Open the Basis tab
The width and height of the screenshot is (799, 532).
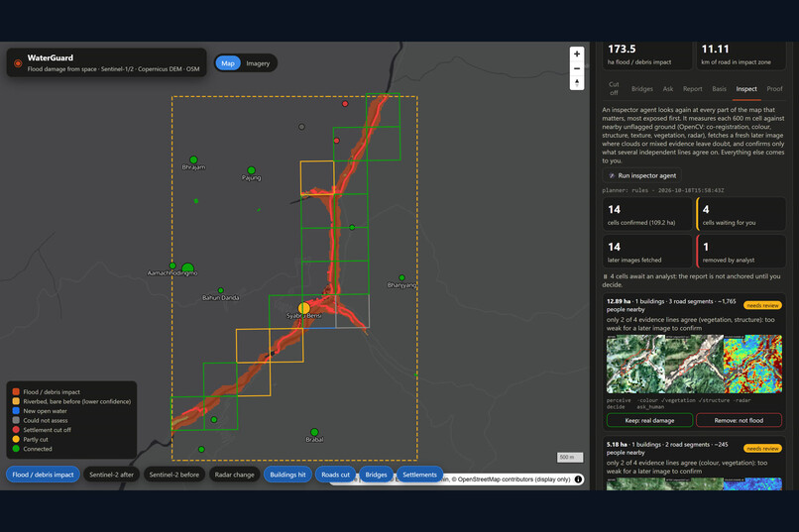coord(719,88)
